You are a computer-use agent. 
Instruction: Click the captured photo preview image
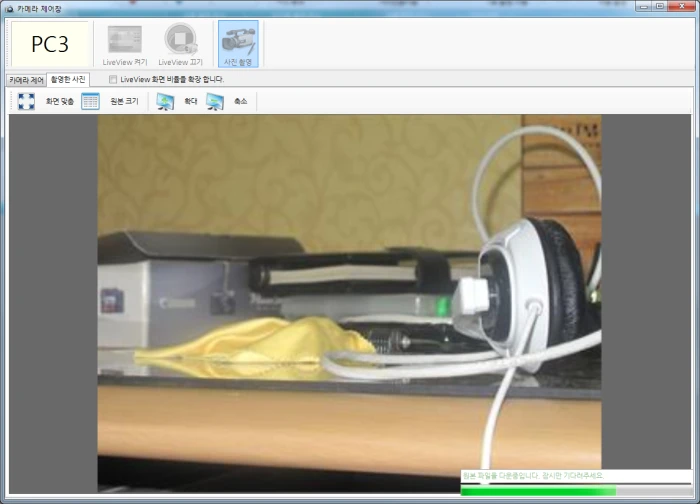point(349,304)
